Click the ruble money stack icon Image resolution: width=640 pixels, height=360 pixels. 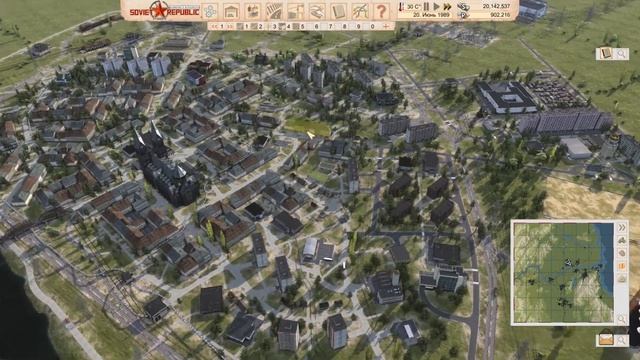coord(463,6)
